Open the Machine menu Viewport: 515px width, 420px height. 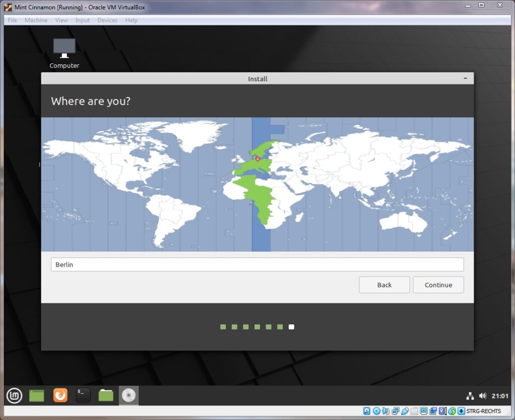[36, 20]
